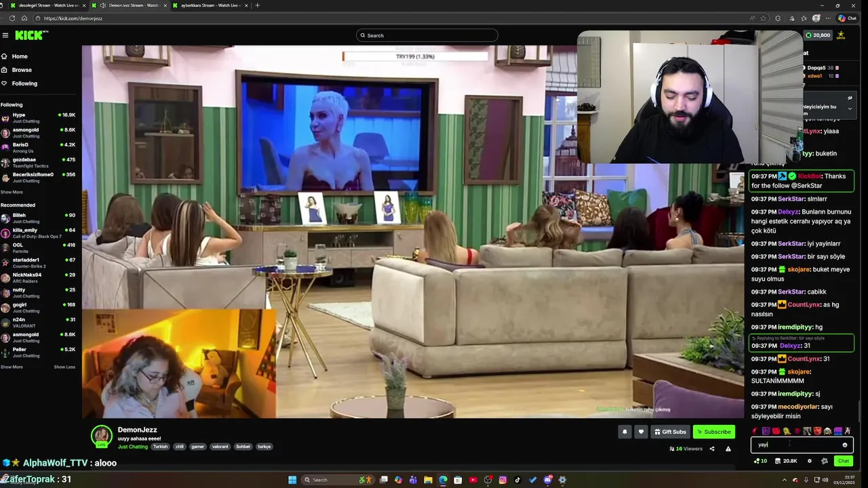The width and height of the screenshot is (868, 488).
Task: Focus the Kick search field
Action: (427, 35)
